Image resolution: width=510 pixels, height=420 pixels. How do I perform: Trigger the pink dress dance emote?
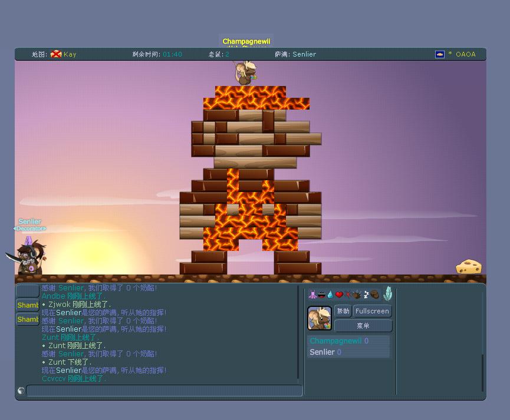312,295
